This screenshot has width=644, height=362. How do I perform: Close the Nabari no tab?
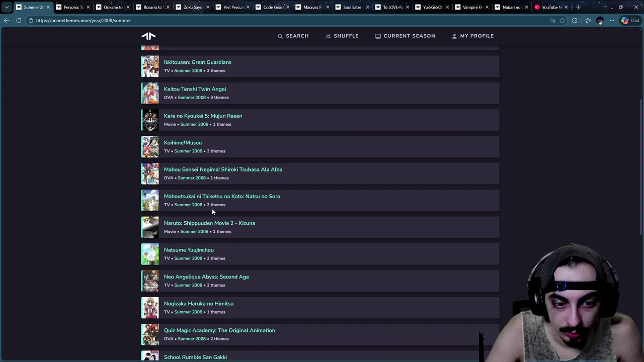coord(526,7)
